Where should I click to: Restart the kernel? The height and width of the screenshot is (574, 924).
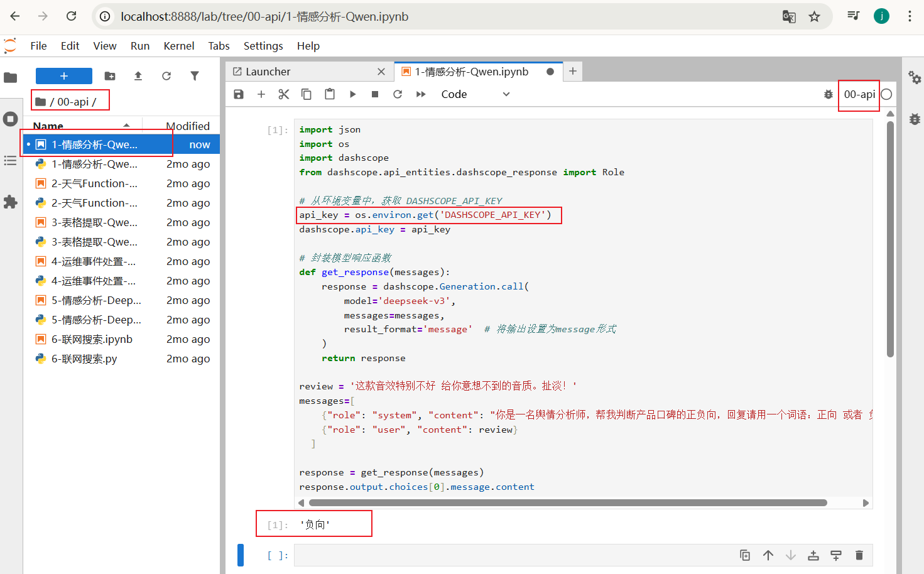coord(398,94)
